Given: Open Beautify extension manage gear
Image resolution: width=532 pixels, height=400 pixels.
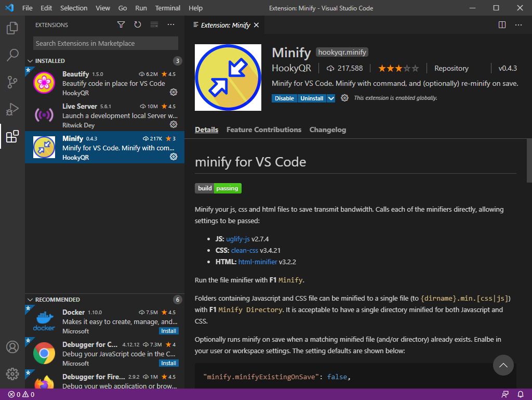Looking at the screenshot, I should point(174,92).
